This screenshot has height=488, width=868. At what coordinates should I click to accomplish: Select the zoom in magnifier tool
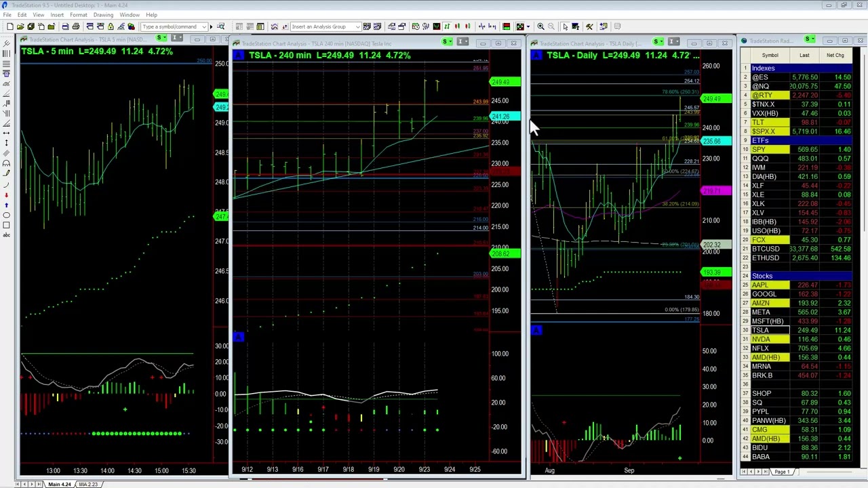click(x=540, y=26)
